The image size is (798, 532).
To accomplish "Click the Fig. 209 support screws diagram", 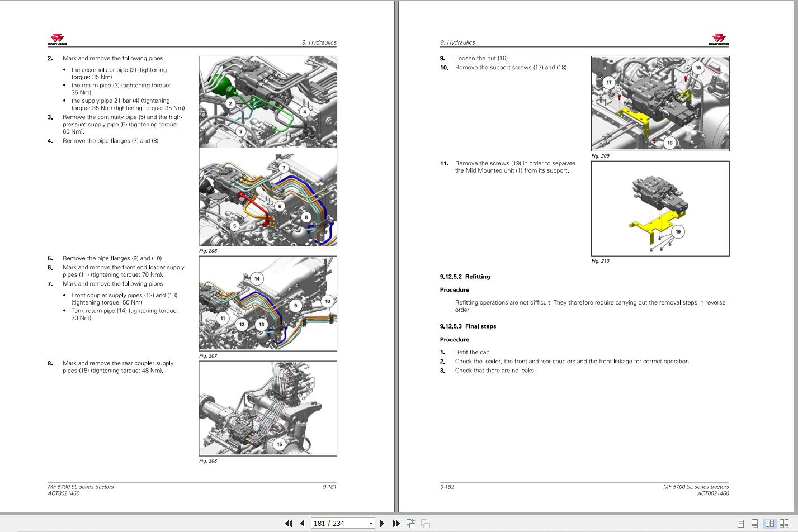I will point(660,103).
